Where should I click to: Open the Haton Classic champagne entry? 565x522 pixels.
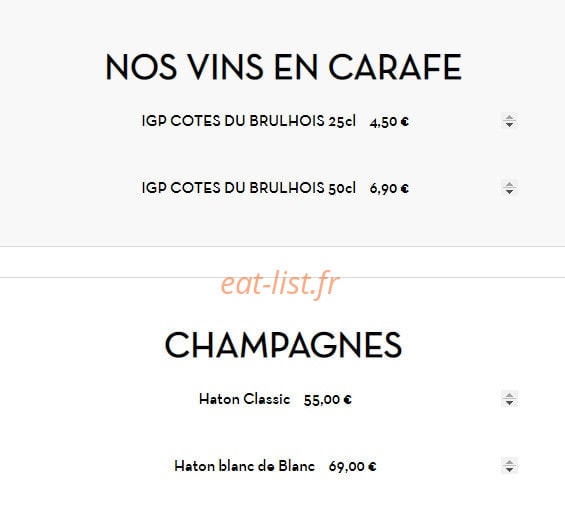click(244, 399)
